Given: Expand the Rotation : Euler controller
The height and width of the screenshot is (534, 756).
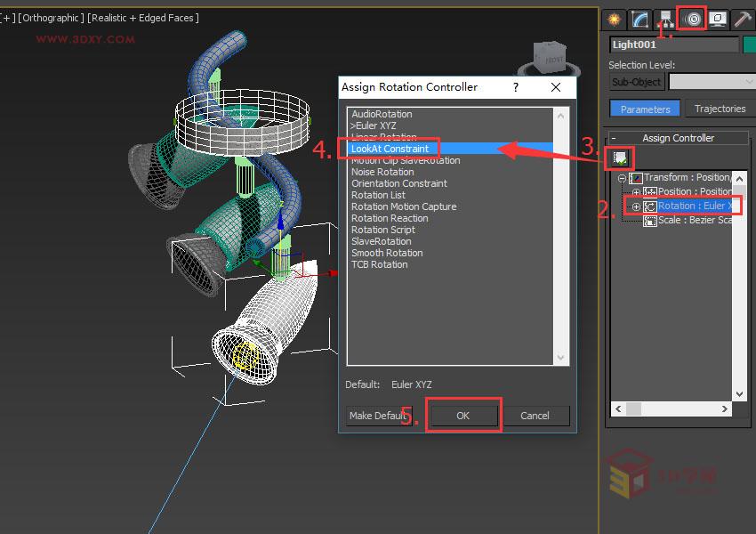Looking at the screenshot, I should [x=637, y=206].
